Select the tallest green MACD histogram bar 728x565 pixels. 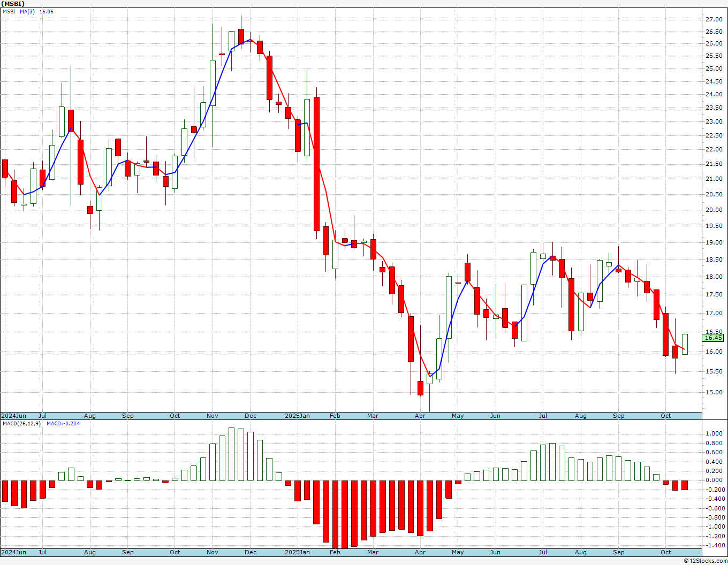pyautogui.click(x=232, y=454)
